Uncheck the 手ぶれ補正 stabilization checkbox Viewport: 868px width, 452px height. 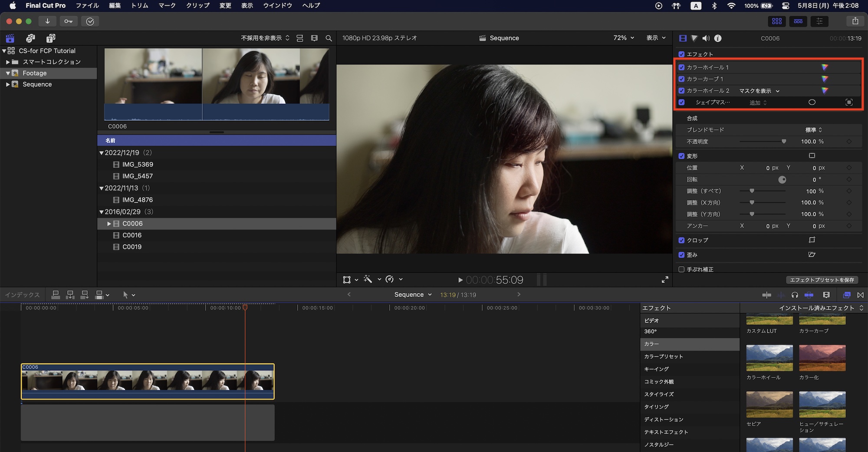(681, 269)
